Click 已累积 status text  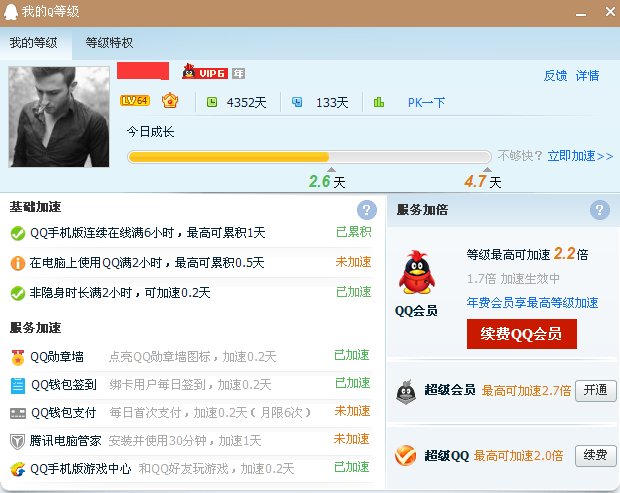click(353, 232)
